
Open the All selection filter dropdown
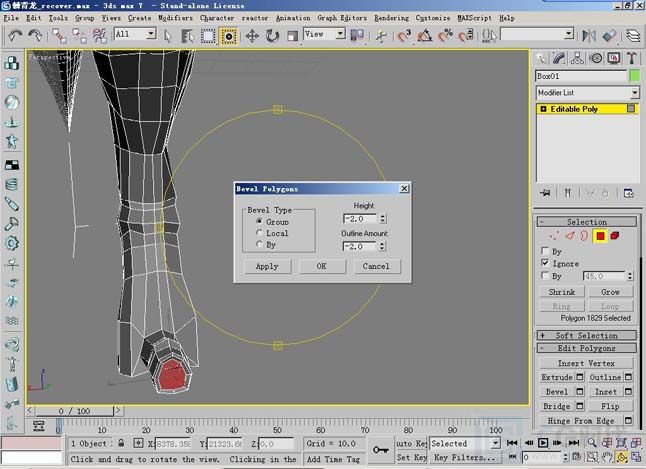(x=151, y=33)
